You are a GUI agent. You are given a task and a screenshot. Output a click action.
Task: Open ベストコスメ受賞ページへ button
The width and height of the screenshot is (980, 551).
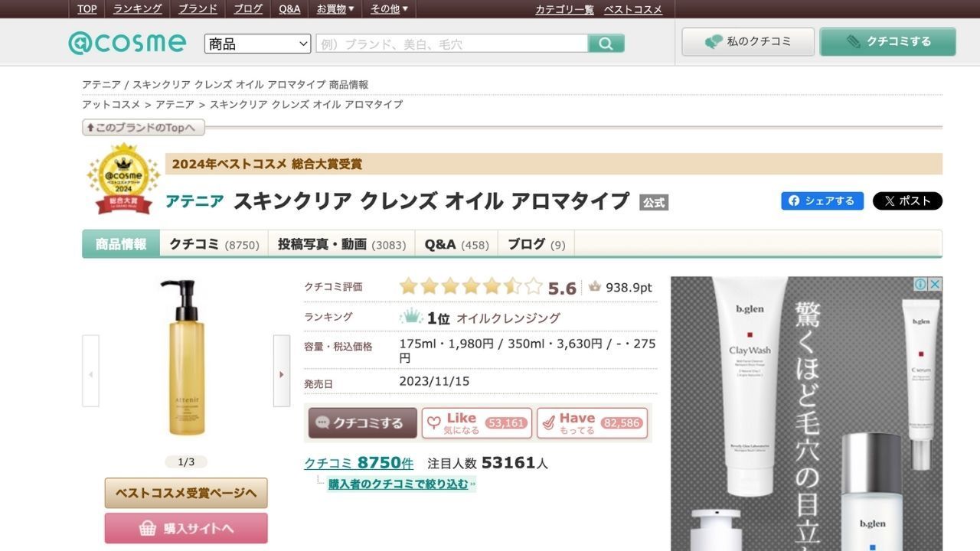coord(186,493)
